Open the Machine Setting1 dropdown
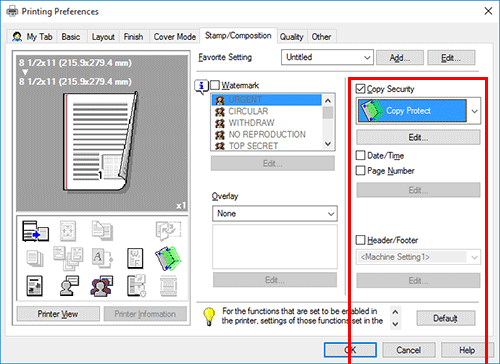This screenshot has height=364, width=500. tap(418, 257)
